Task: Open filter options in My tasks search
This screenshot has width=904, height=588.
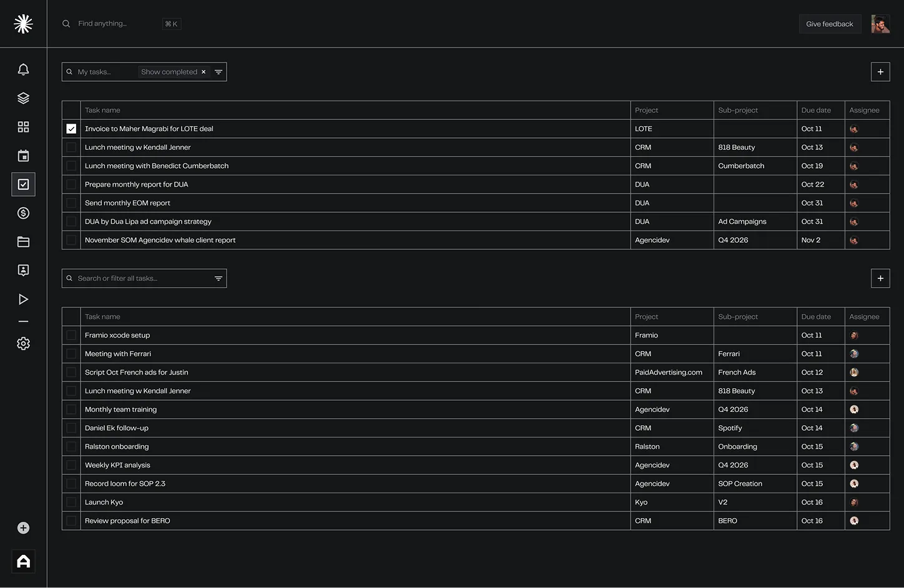Action: point(219,72)
